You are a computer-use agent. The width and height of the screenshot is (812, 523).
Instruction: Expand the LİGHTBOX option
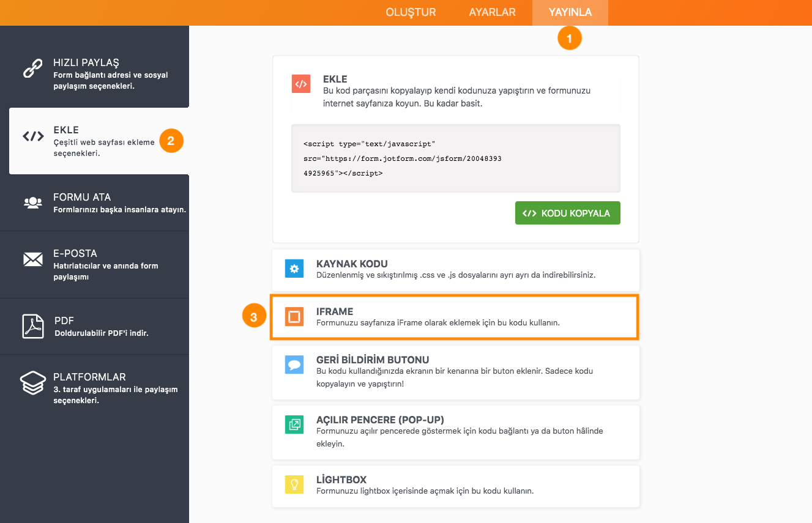click(x=456, y=486)
